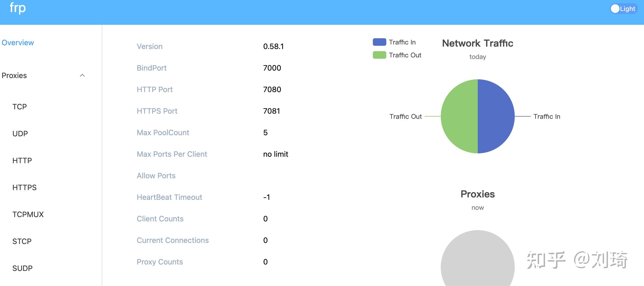Click the green Traffic Out pie slice

click(459, 116)
